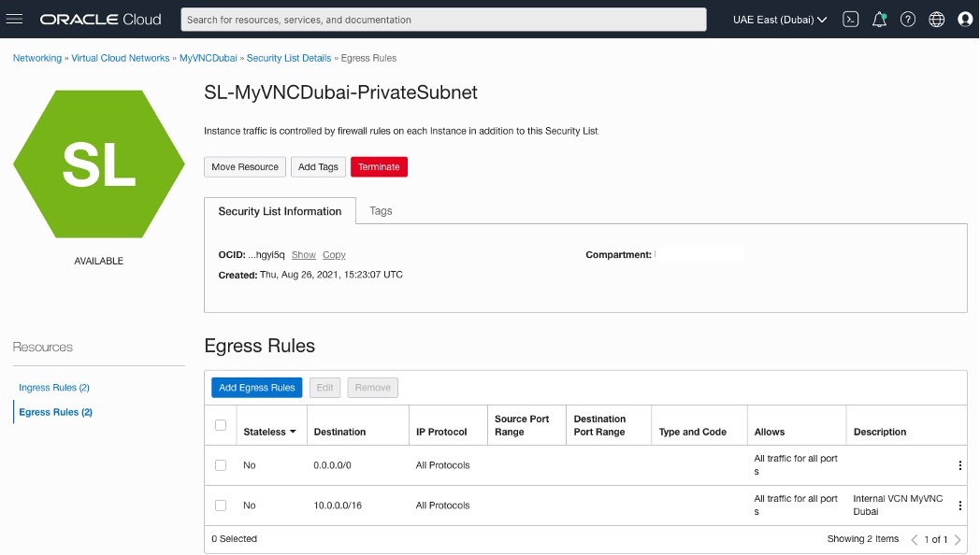Click the Created date text
The width and height of the screenshot is (980, 555).
click(x=310, y=275)
